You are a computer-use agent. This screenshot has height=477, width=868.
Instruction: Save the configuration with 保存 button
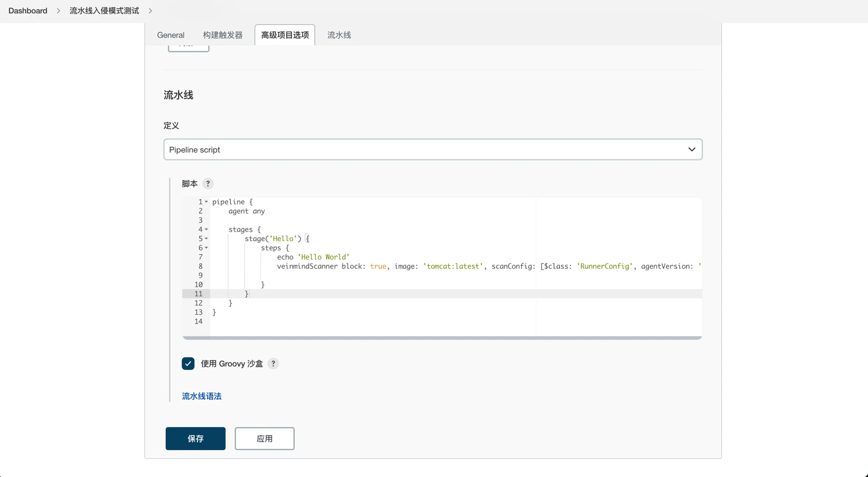click(196, 438)
